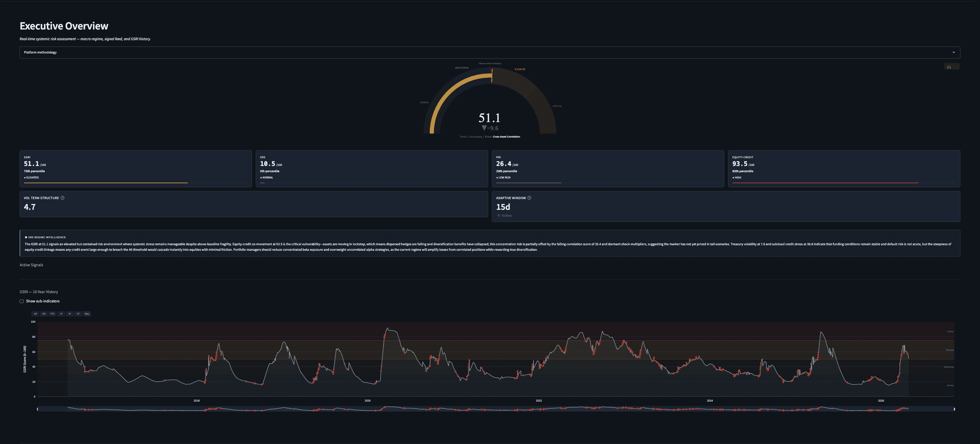Image resolution: width=980 pixels, height=444 pixels.
Task: Select the 1M time range
Action: tap(35, 313)
